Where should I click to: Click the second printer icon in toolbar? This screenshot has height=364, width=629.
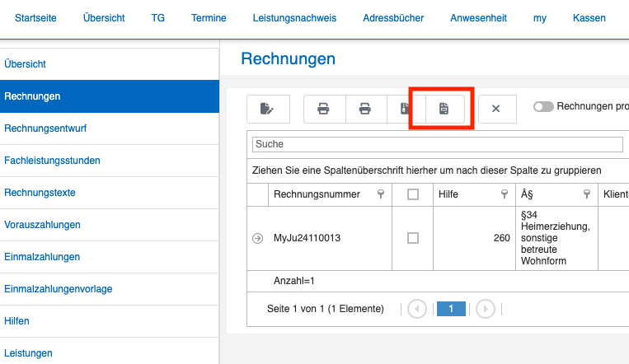tap(365, 109)
